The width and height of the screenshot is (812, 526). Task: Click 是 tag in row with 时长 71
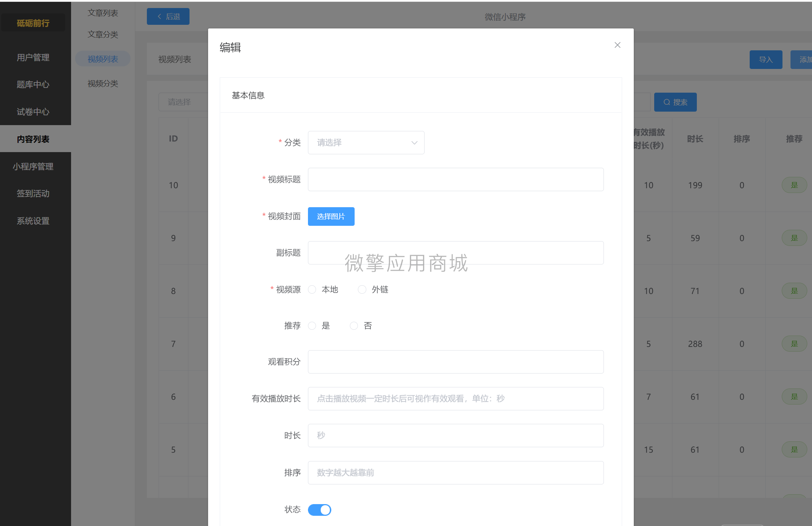[794, 291]
